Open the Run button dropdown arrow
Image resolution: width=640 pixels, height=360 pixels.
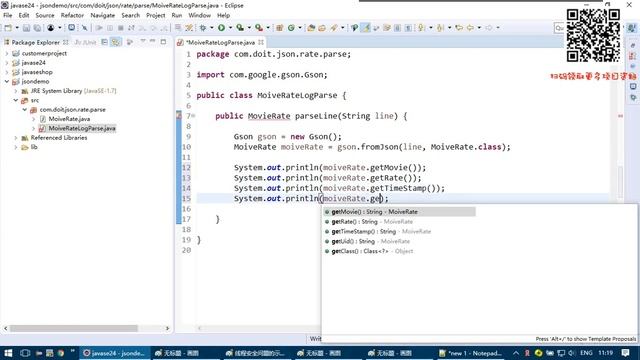coord(230,28)
